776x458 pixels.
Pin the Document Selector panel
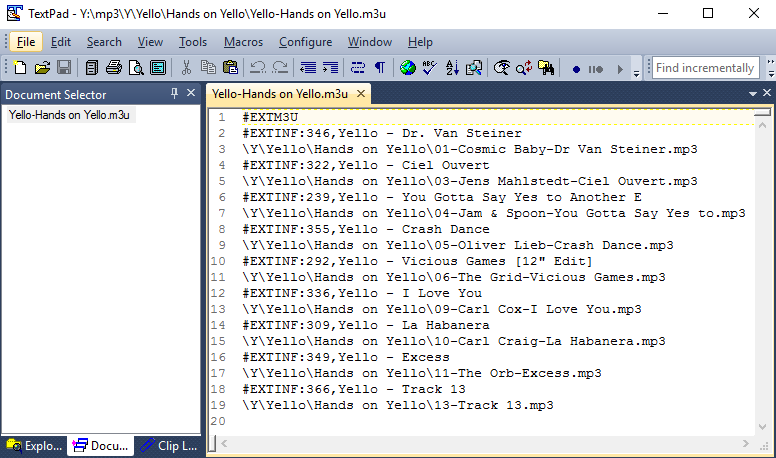coord(175,94)
